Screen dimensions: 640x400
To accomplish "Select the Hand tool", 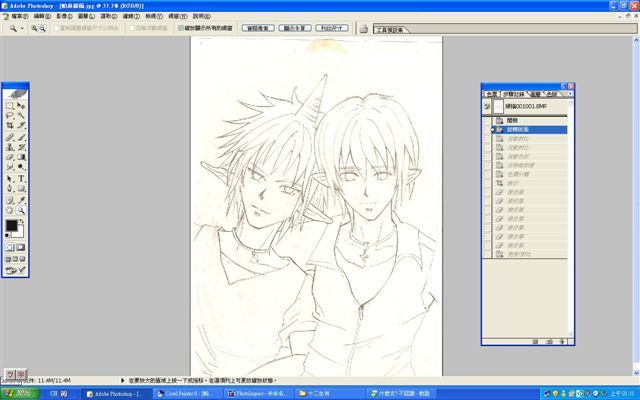I will tap(10, 210).
